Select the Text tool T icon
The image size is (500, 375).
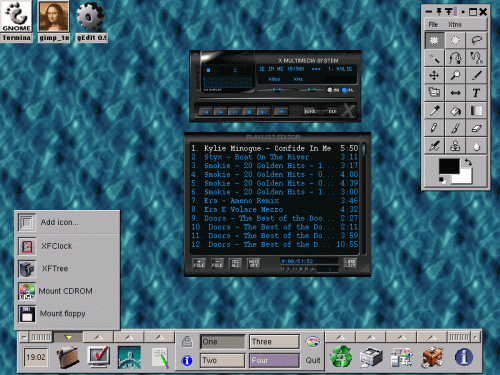(476, 93)
